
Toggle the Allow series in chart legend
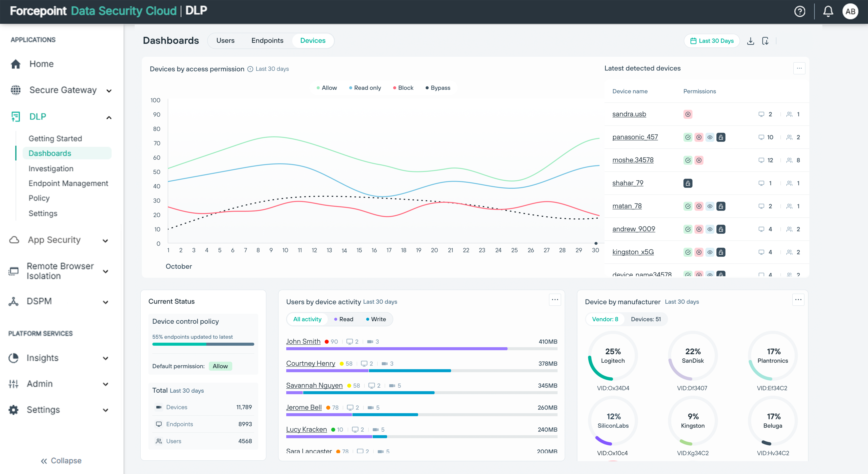[x=327, y=88]
